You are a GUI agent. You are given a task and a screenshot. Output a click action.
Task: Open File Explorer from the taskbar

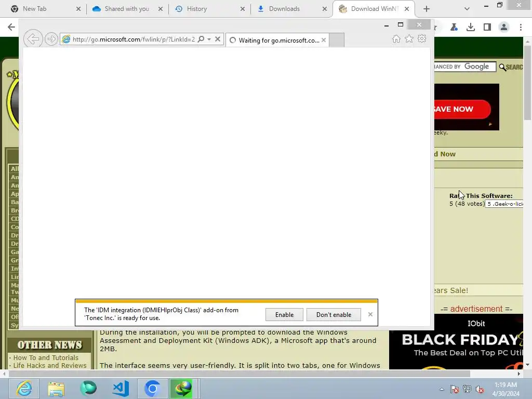[56, 389]
